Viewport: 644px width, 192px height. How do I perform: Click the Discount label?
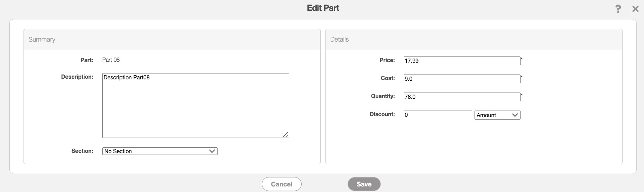pos(382,114)
